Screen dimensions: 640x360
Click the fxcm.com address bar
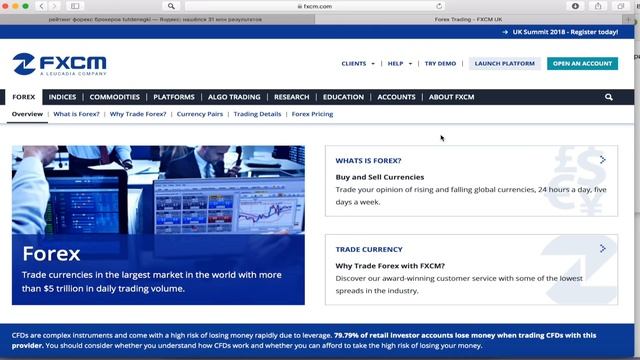click(x=314, y=6)
